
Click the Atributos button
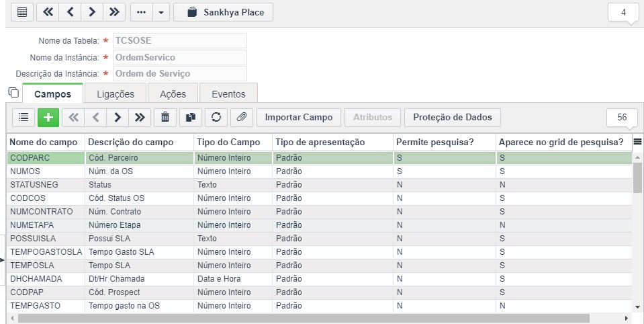tap(373, 118)
